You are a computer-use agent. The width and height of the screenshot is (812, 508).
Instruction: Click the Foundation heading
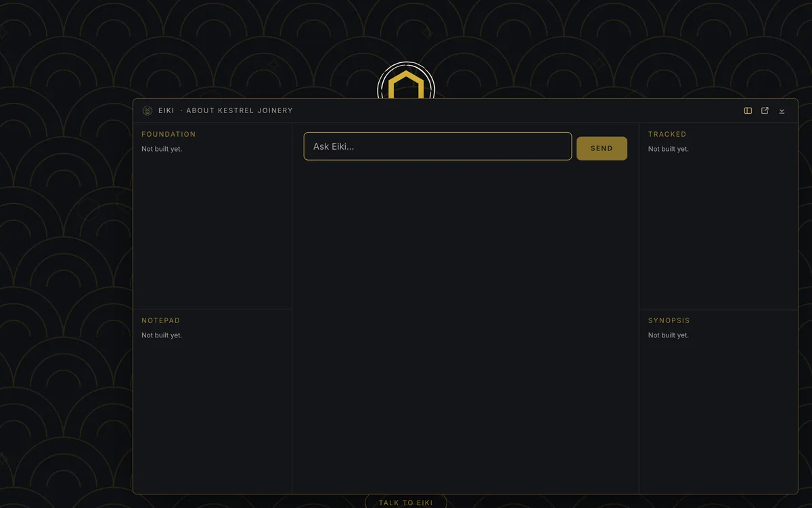pyautogui.click(x=168, y=134)
